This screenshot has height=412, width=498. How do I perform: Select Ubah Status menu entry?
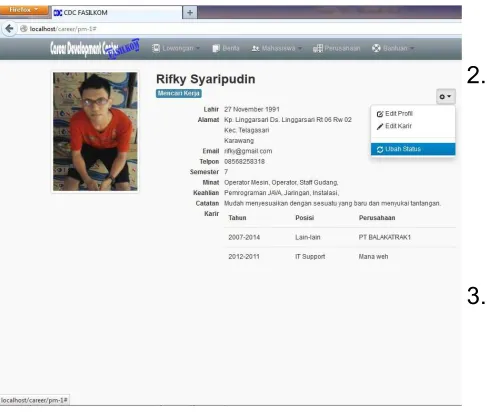pos(413,149)
